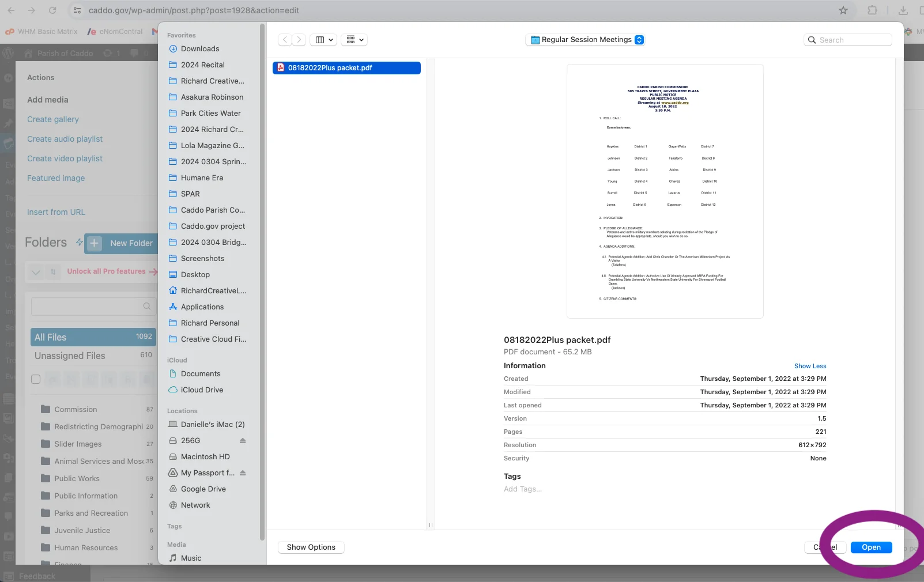Open the grouping options dropdown
Screen dimensions: 924x582
click(355, 40)
